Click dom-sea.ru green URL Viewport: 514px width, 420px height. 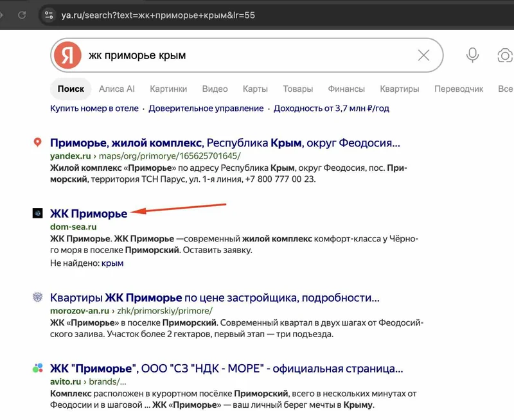[x=73, y=227]
